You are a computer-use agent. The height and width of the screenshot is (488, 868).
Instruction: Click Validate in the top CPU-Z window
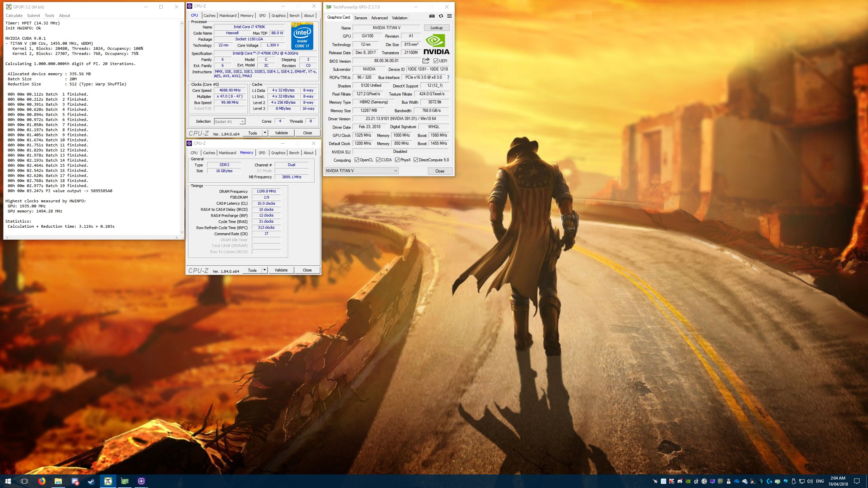281,133
